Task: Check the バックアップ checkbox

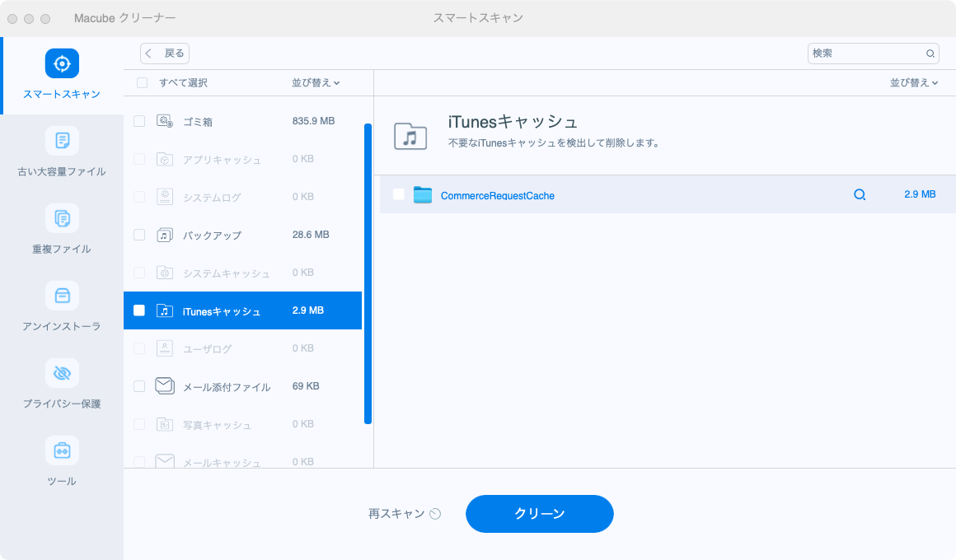Action: click(x=139, y=235)
